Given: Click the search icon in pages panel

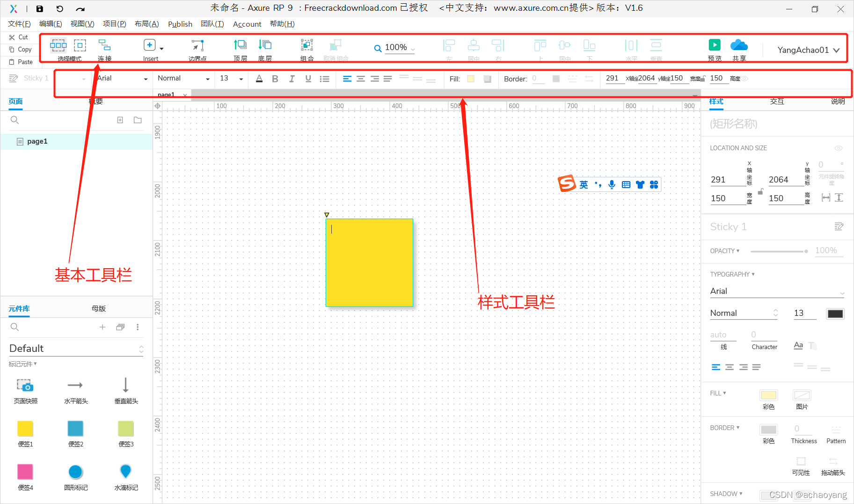Looking at the screenshot, I should coord(15,120).
